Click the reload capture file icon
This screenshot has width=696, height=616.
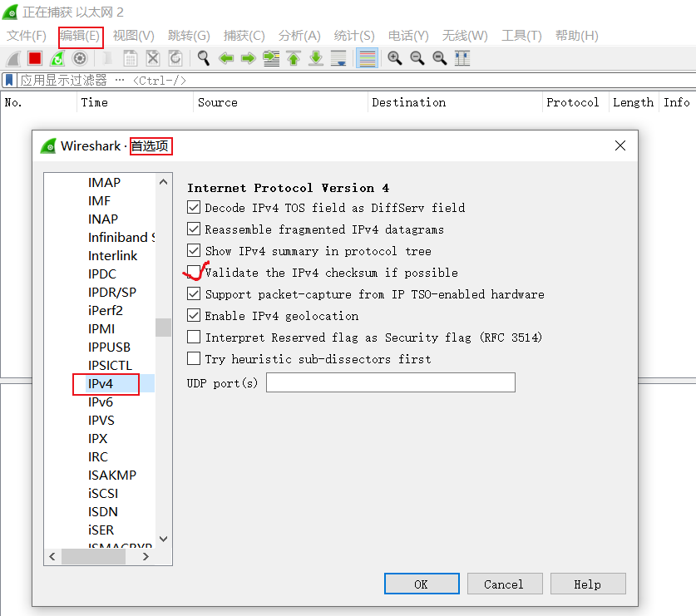tap(175, 58)
